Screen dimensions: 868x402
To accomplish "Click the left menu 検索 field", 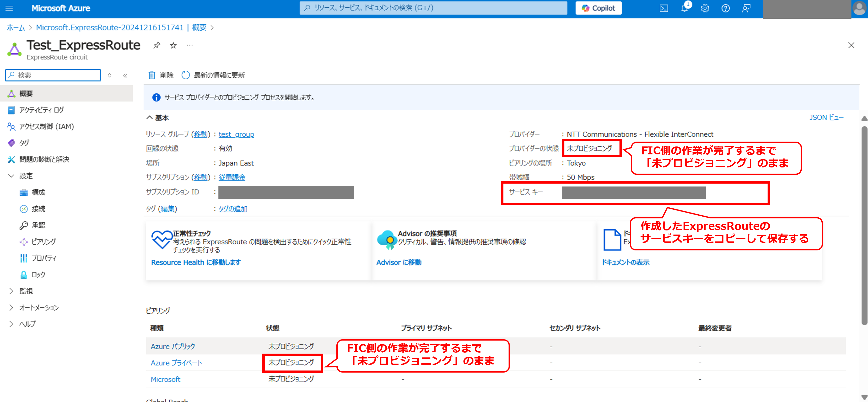I will click(x=53, y=75).
